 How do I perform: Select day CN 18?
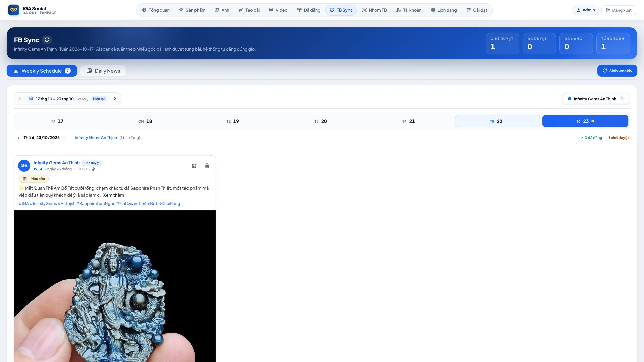(x=145, y=121)
